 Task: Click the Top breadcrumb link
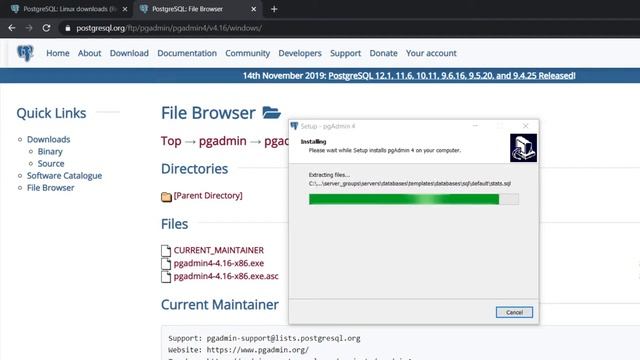pyautogui.click(x=171, y=141)
